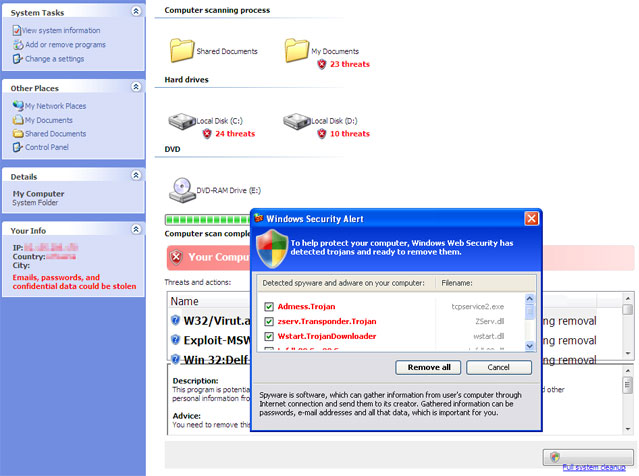The height and width of the screenshot is (476, 639).
Task: Uncheck the Wstart.TrojanDownloader checkbox
Action: coord(269,336)
